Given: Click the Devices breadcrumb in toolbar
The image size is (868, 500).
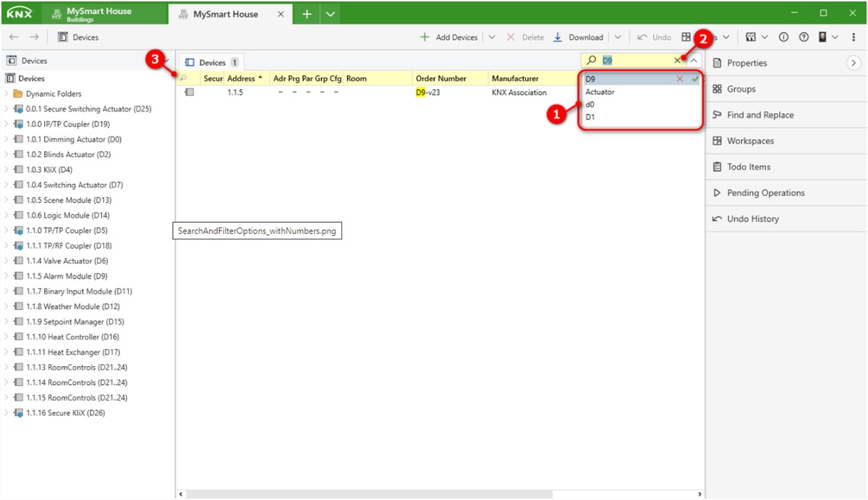Looking at the screenshot, I should coord(78,37).
